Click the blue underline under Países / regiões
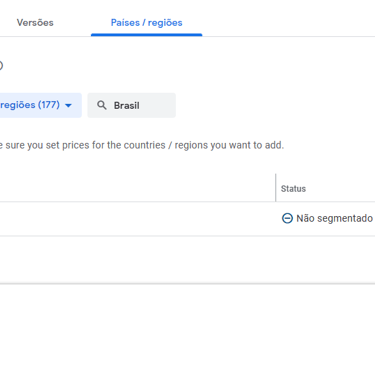This screenshot has width=375, height=366. (147, 35)
